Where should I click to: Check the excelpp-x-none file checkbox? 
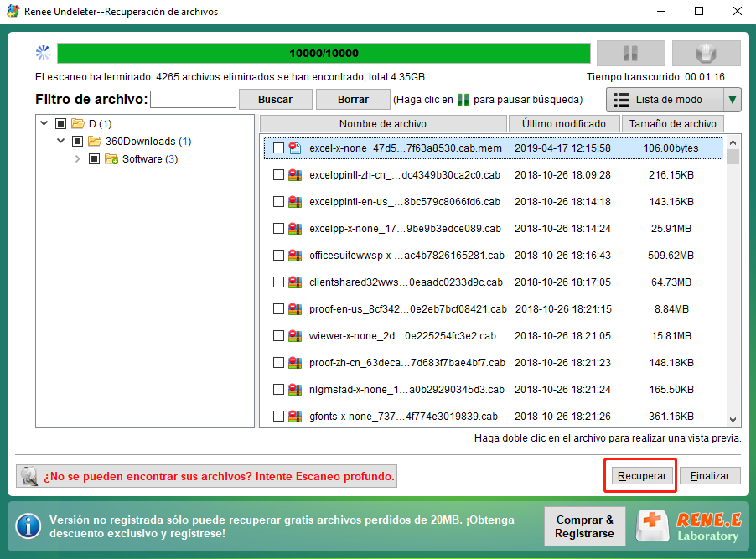[278, 229]
